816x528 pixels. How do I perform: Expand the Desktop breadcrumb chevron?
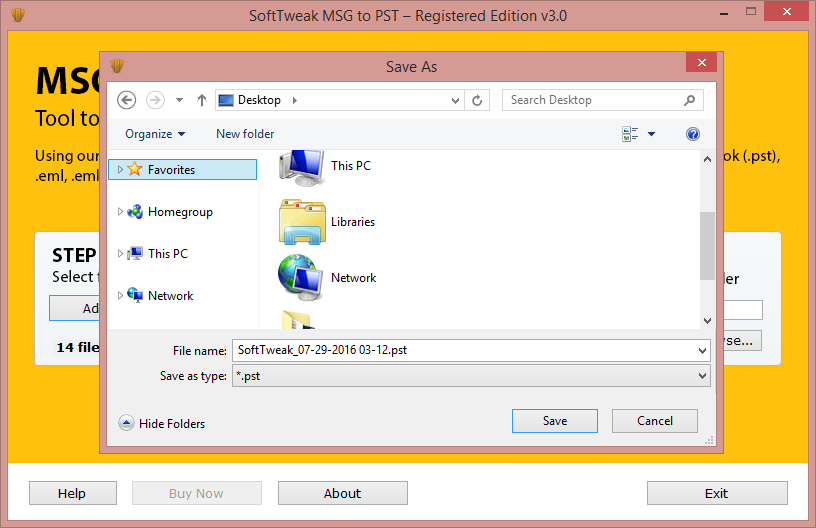pos(295,100)
